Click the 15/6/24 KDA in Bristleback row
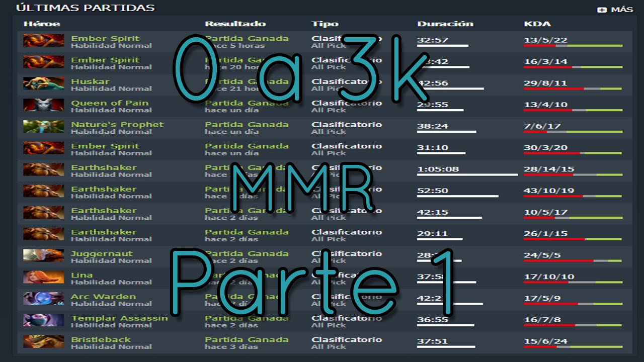Image resolution: width=644 pixels, height=362 pixels. (x=545, y=341)
